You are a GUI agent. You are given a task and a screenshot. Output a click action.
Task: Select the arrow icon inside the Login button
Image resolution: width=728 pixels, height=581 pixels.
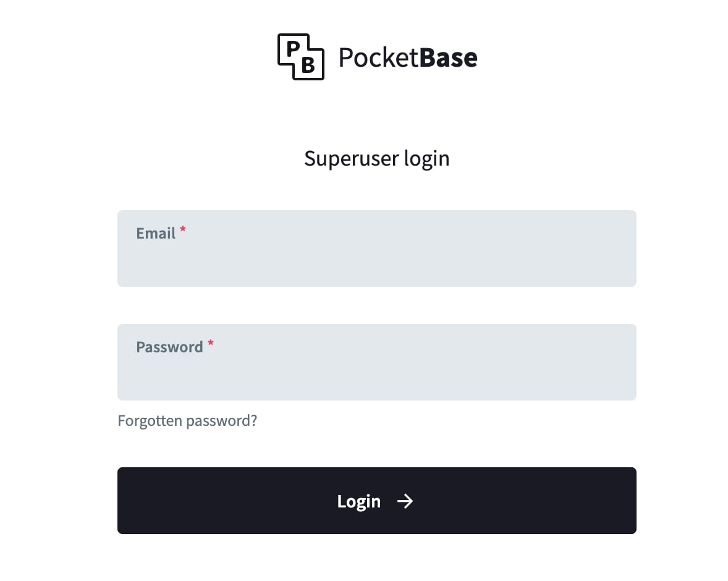[x=405, y=501]
